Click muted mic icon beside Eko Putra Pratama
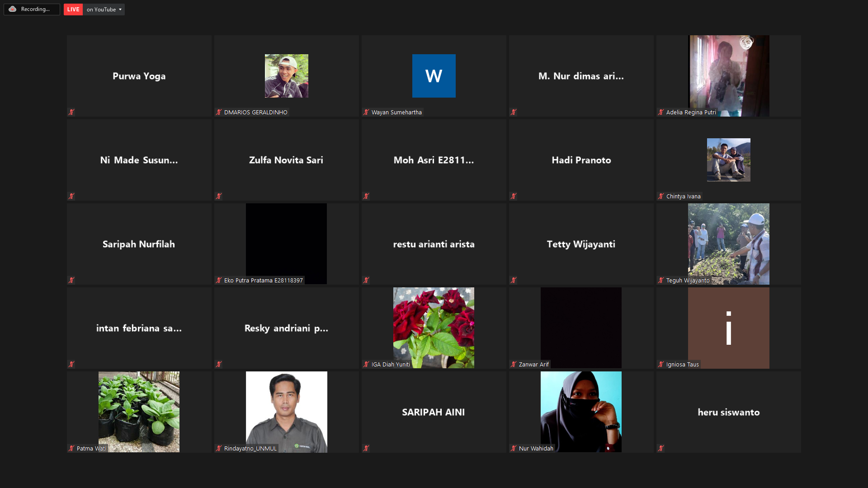This screenshot has width=868, height=488. 219,280
